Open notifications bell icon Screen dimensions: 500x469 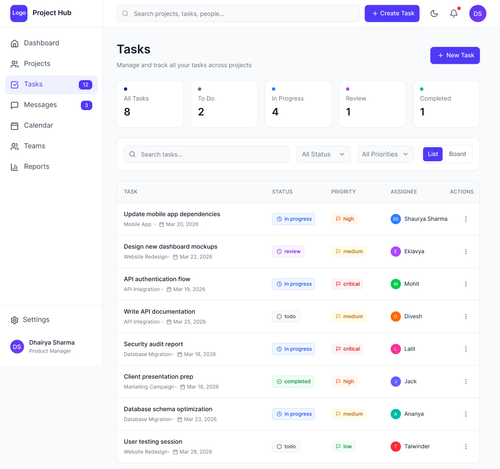(454, 13)
